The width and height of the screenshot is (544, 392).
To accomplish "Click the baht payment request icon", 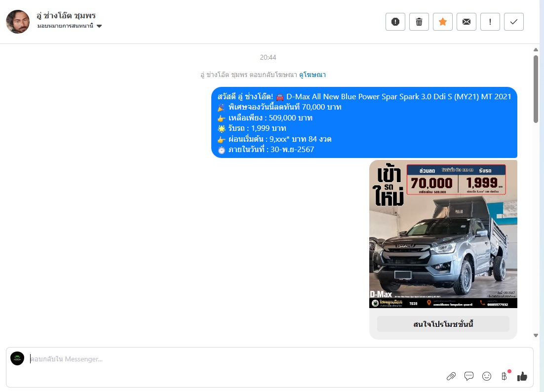I will click(x=505, y=376).
